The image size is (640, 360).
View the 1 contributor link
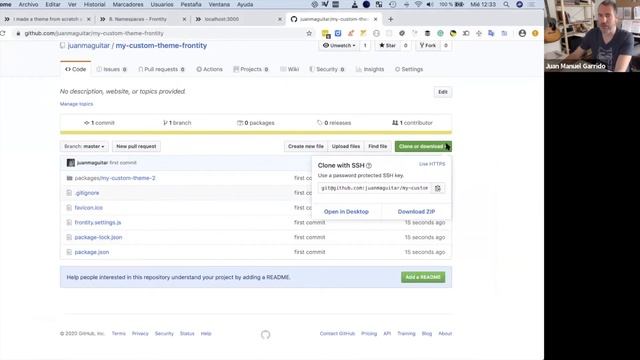412,123
